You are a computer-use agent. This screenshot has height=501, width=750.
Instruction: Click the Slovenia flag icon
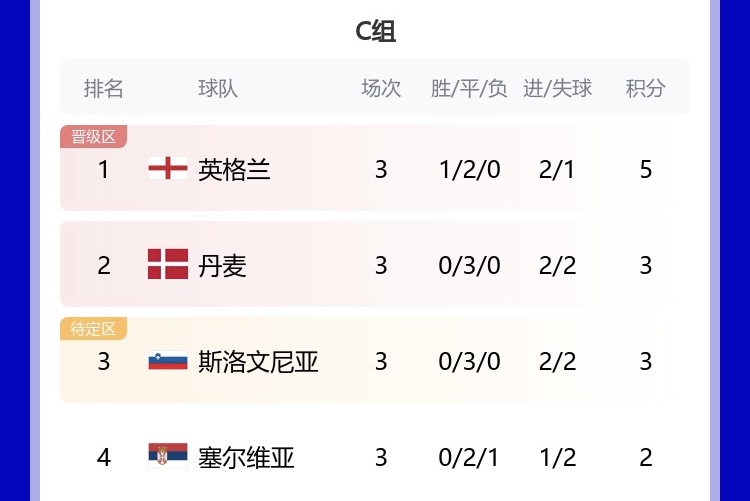click(x=168, y=361)
